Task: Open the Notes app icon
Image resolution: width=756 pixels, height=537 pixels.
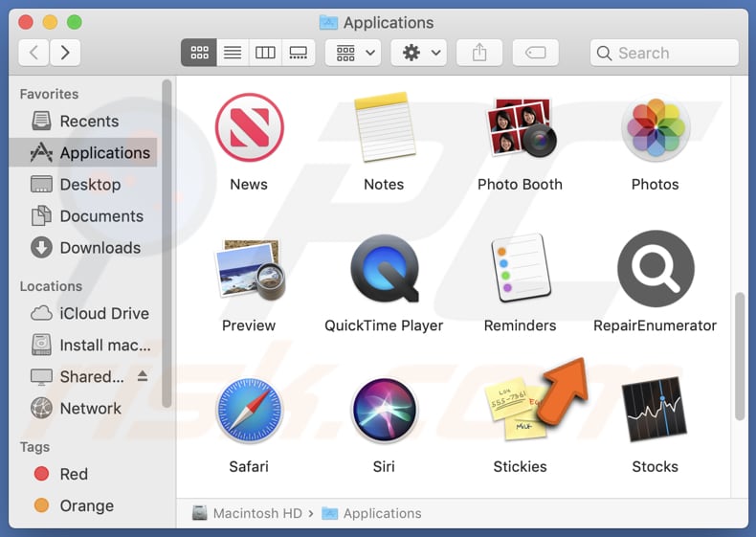Action: pos(385,127)
